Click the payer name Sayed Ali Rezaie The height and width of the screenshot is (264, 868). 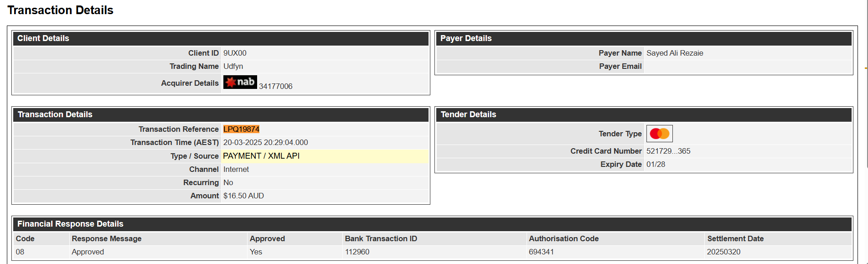(x=675, y=53)
